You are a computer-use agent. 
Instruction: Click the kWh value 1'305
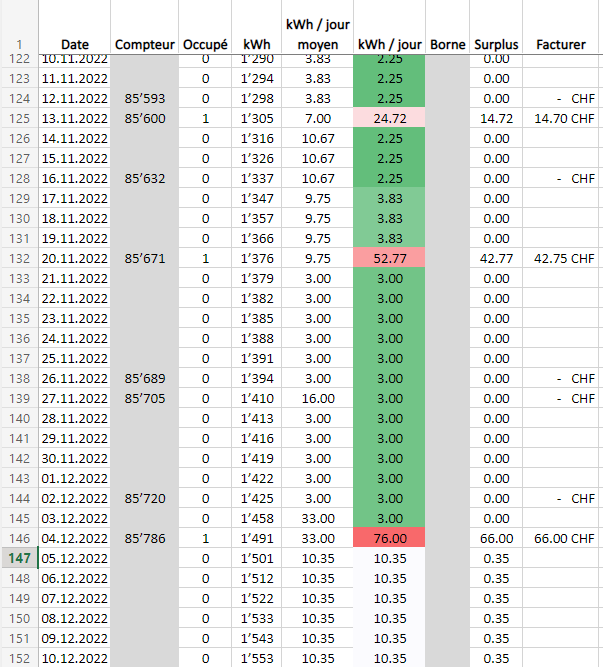(256, 118)
